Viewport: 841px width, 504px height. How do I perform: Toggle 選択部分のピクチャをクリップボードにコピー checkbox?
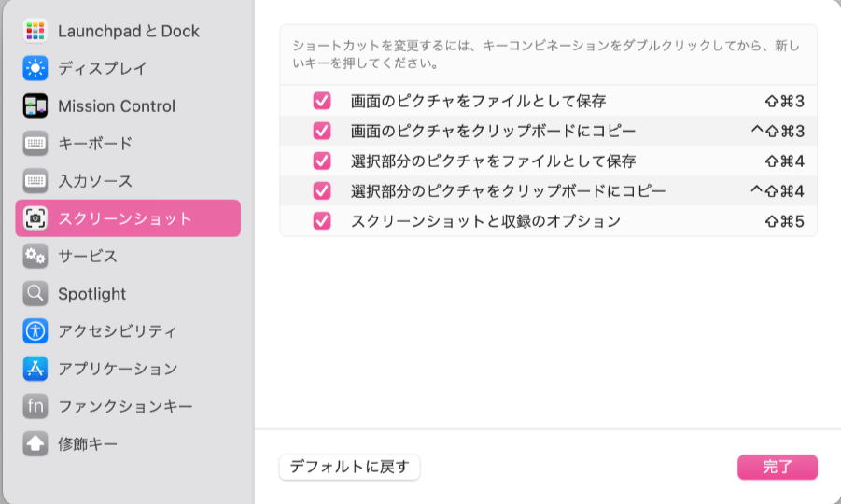(x=322, y=191)
